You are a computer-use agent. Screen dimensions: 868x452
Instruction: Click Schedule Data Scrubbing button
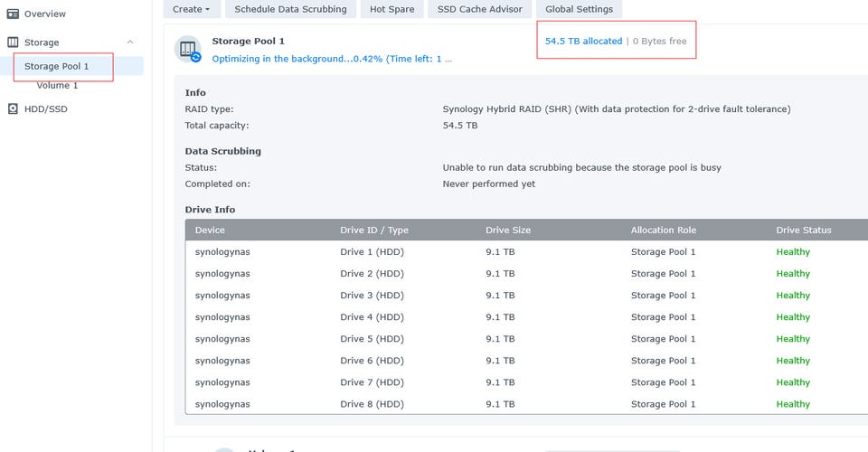click(x=290, y=9)
